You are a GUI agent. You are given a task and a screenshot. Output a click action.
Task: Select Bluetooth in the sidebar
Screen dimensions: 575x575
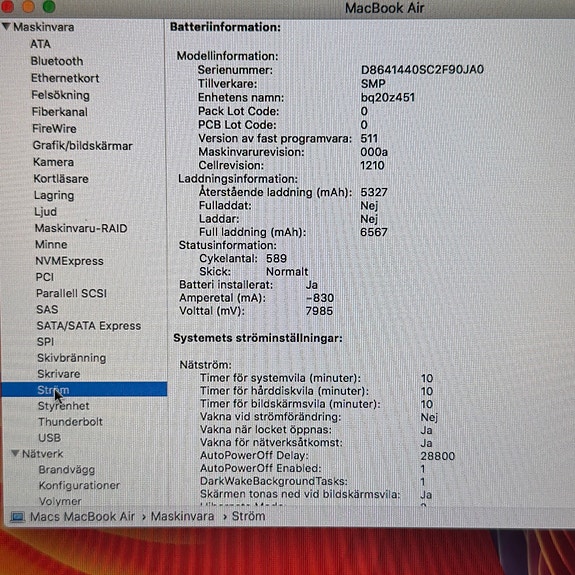(x=57, y=61)
